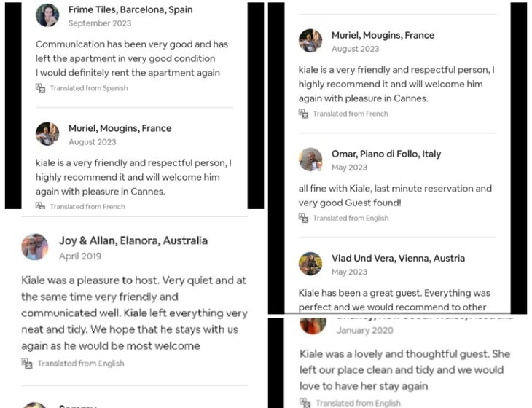The image size is (532, 408).
Task: Click the name "Joy & Allan, Elanora, Australia"
Action: pyautogui.click(x=133, y=240)
